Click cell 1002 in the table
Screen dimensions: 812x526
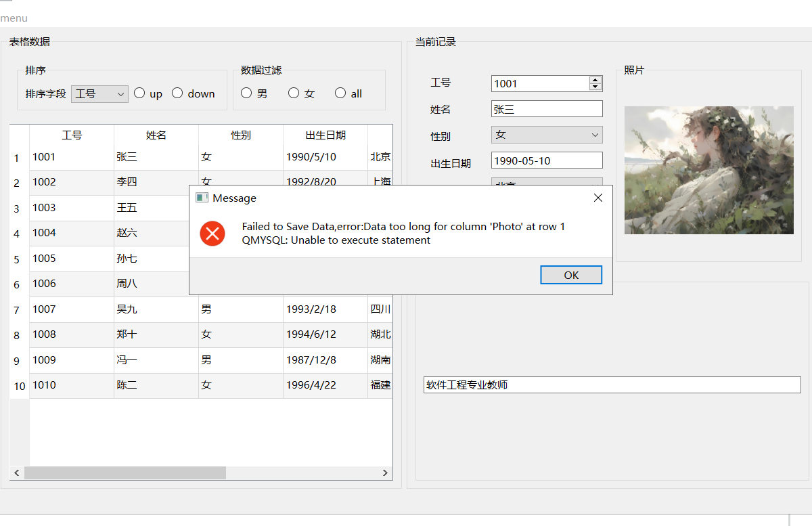tap(72, 182)
